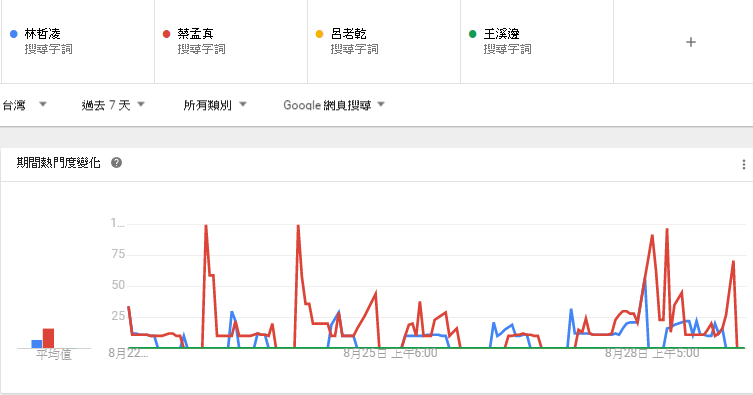Click the blue dot for 林哲凌
753x395 pixels.
(13, 34)
